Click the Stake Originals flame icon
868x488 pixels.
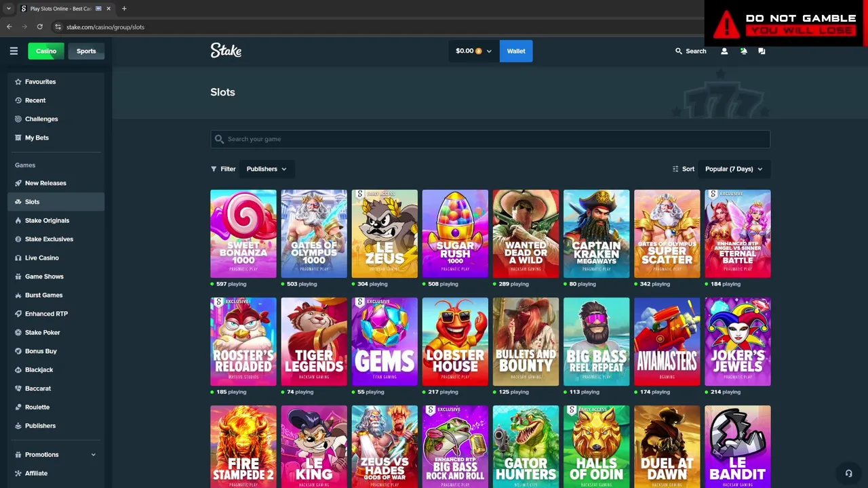click(18, 220)
